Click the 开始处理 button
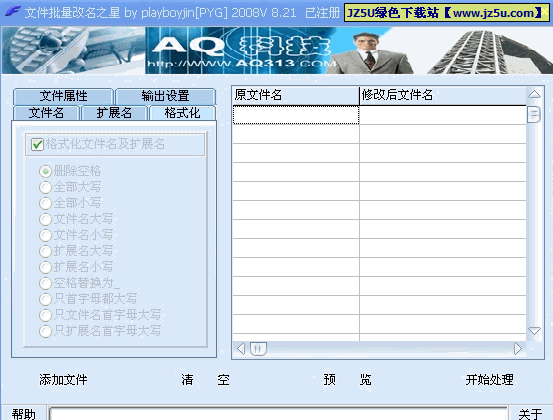 (x=490, y=380)
